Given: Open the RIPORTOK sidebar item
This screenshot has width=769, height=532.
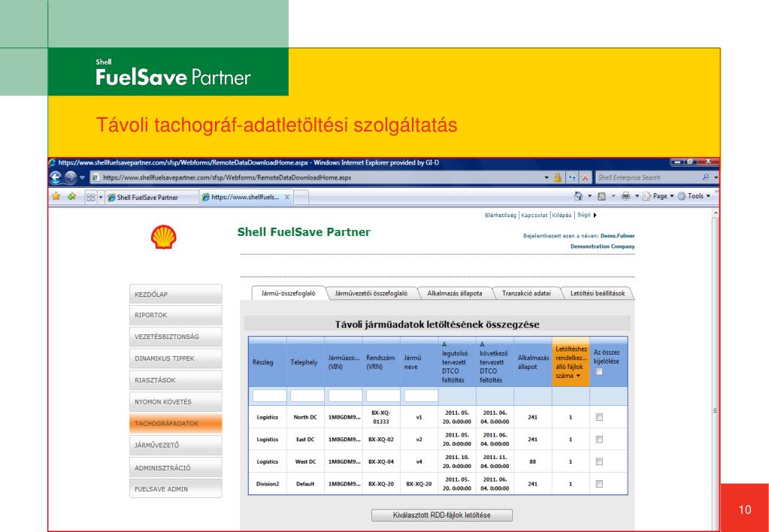Looking at the screenshot, I should click(x=176, y=316).
